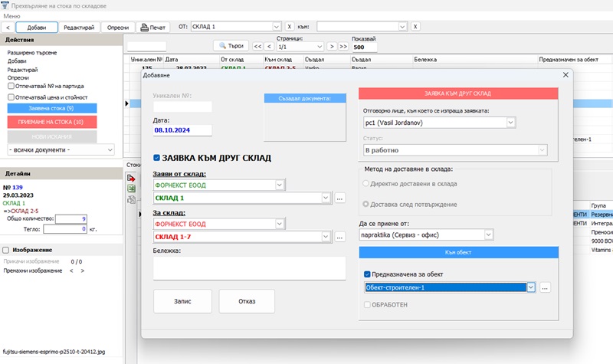Viewport: 613px width, 364px height.
Task: Open ФОРНЕКСТ ЕООД dropdown under За склад
Action: click(x=280, y=224)
